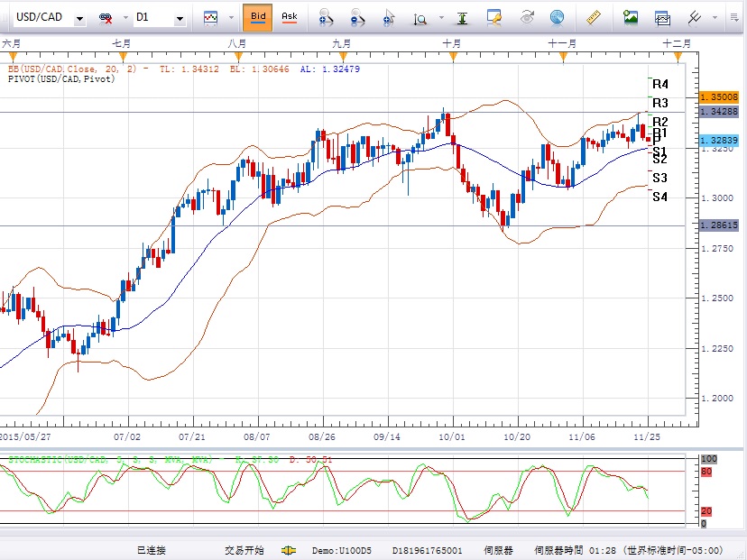
Task: Click the S3 pivot level label
Action: pyautogui.click(x=659, y=178)
